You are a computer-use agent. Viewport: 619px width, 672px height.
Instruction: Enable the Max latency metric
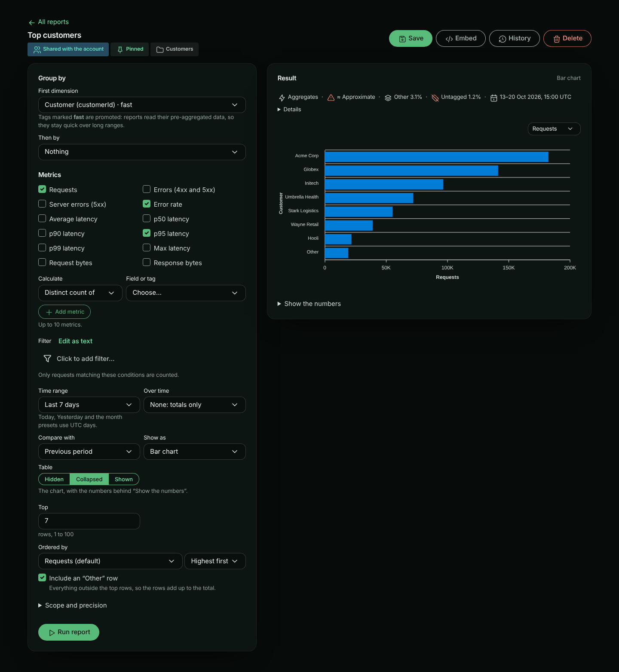(x=147, y=247)
